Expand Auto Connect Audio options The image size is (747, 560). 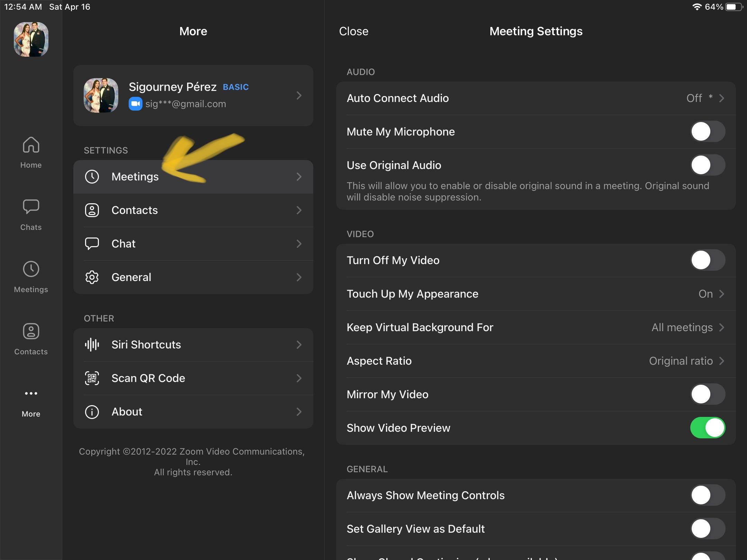coord(721,98)
